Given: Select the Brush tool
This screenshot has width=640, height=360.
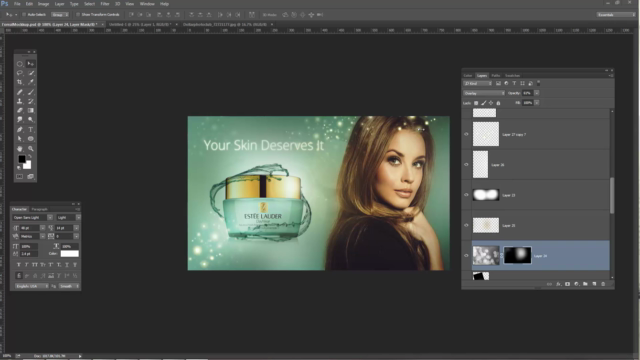Looking at the screenshot, I should 31,92.
